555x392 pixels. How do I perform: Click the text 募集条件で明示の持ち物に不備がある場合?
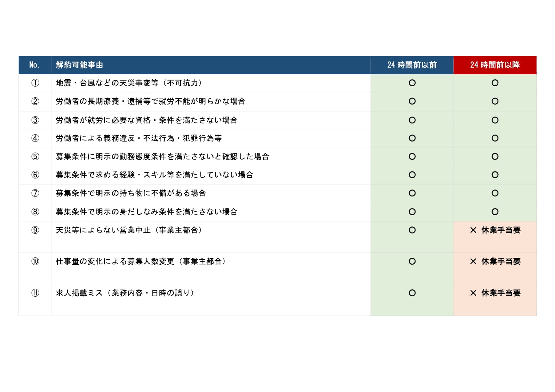coord(131,193)
